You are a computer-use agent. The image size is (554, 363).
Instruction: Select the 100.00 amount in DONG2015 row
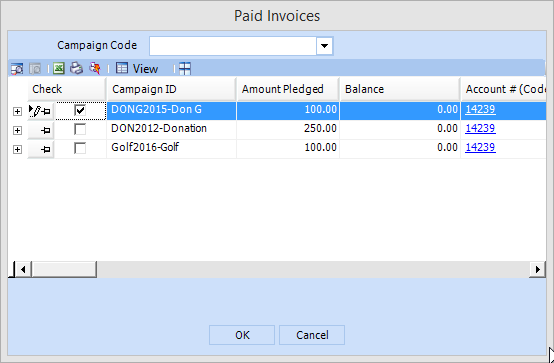(x=288, y=111)
